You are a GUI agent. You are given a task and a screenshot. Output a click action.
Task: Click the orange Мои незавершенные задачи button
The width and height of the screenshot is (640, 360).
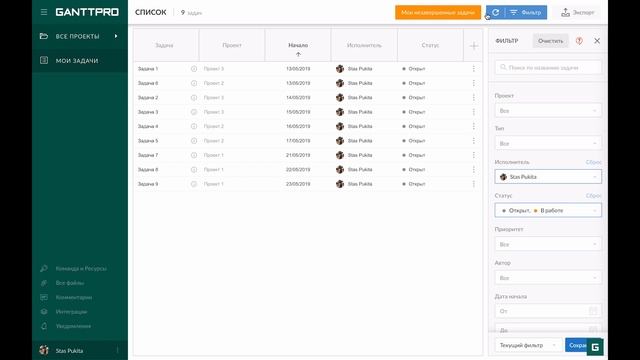pyautogui.click(x=438, y=12)
